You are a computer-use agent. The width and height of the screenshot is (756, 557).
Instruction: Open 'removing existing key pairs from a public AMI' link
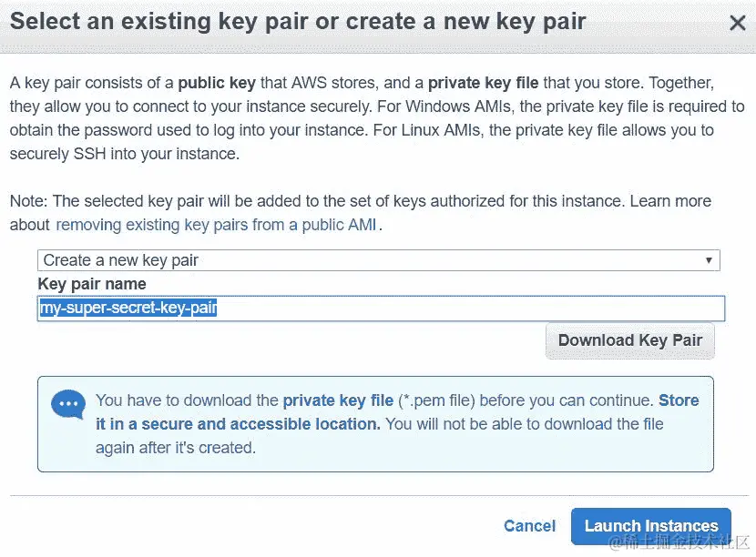(x=216, y=225)
